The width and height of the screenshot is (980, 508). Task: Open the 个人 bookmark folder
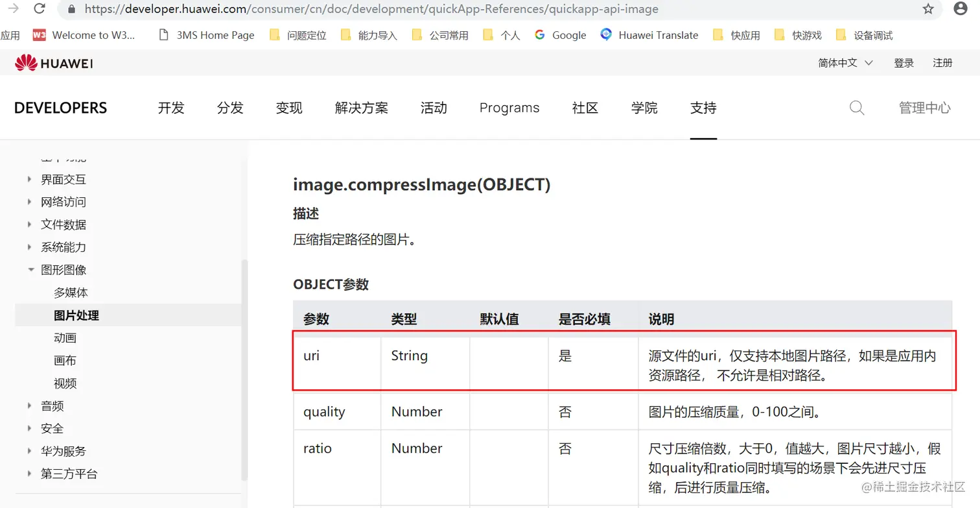[502, 35]
